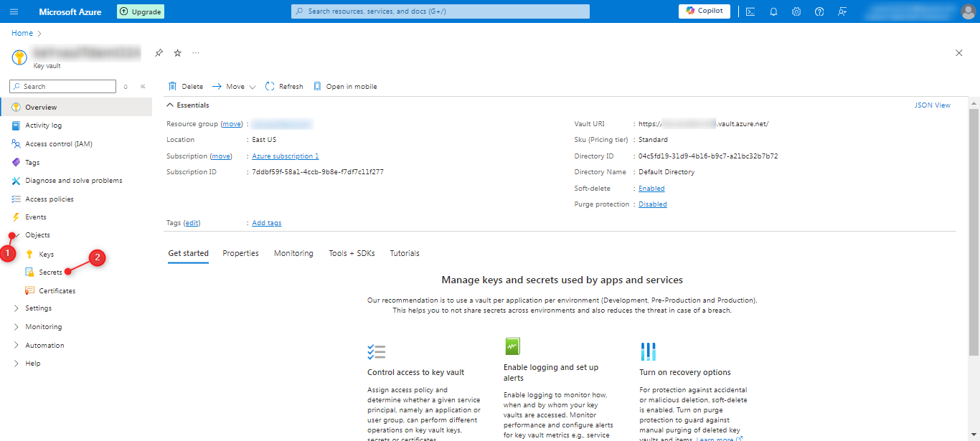The height and width of the screenshot is (441, 980).
Task: Mark key vault as favorite star
Action: click(x=177, y=53)
